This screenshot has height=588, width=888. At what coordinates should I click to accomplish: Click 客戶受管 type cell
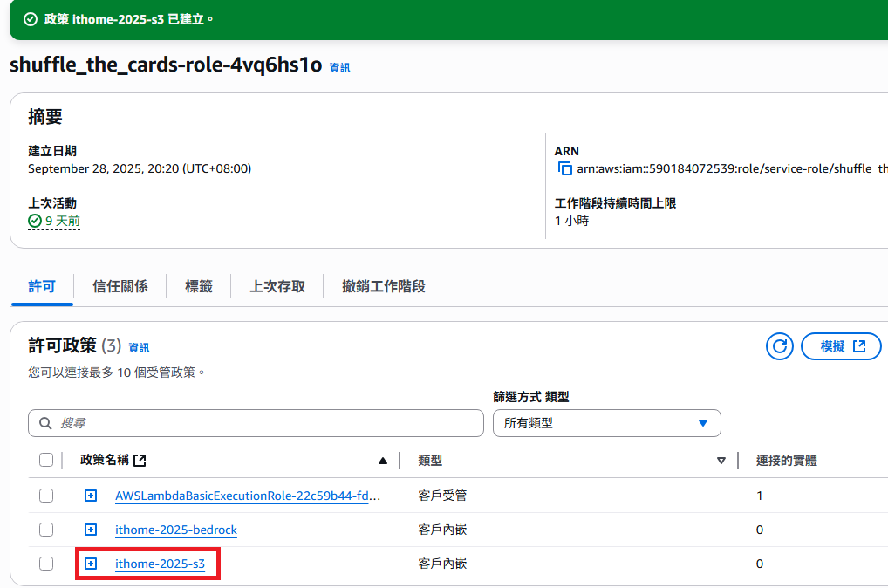[442, 496]
